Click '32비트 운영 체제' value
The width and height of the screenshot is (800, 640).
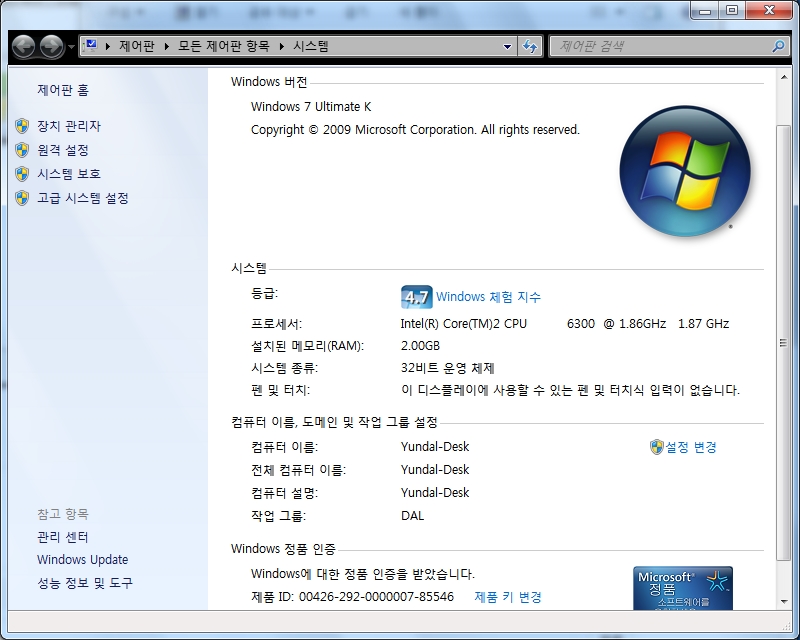point(447,368)
